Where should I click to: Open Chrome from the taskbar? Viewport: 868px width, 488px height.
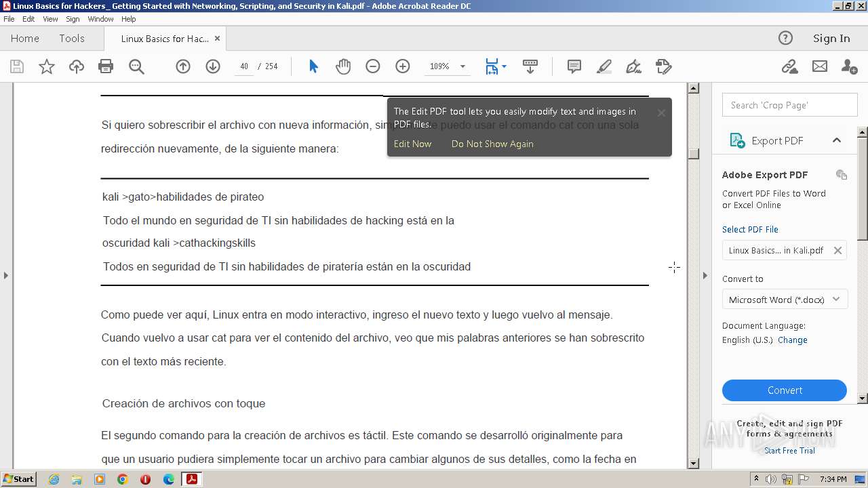tap(122, 479)
